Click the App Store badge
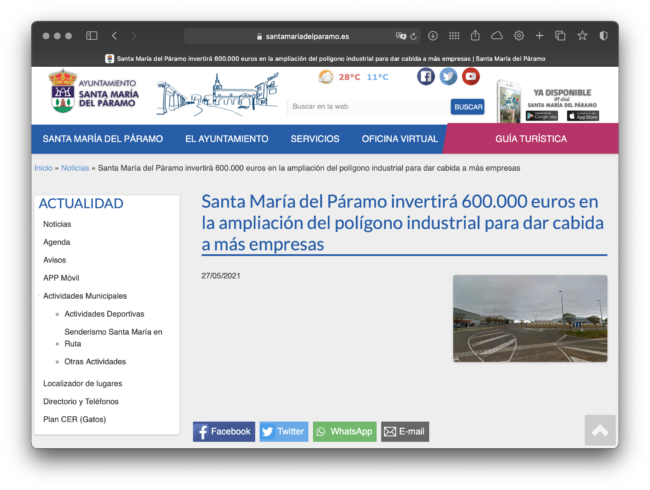Viewport: 650px width, 490px height. coord(583,116)
